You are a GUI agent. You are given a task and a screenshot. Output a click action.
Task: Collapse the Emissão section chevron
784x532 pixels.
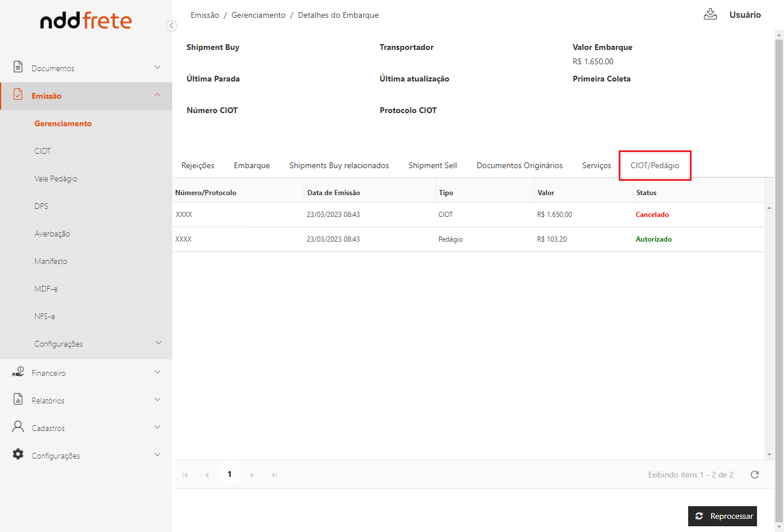pos(158,95)
